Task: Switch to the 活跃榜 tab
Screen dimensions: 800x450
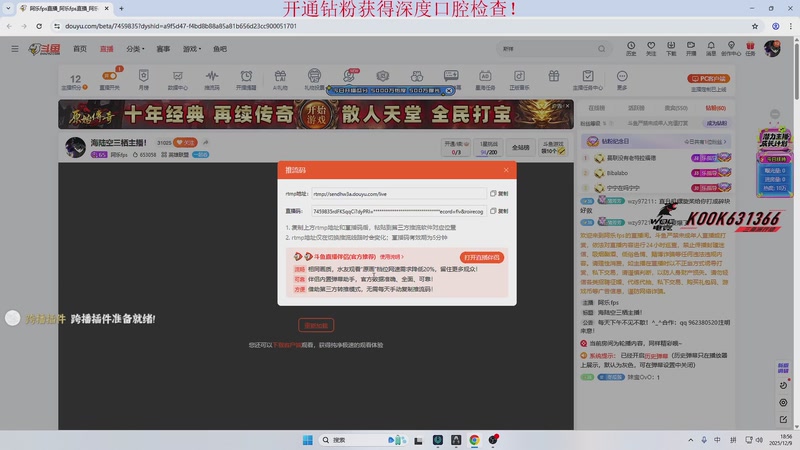Action: 636,108
